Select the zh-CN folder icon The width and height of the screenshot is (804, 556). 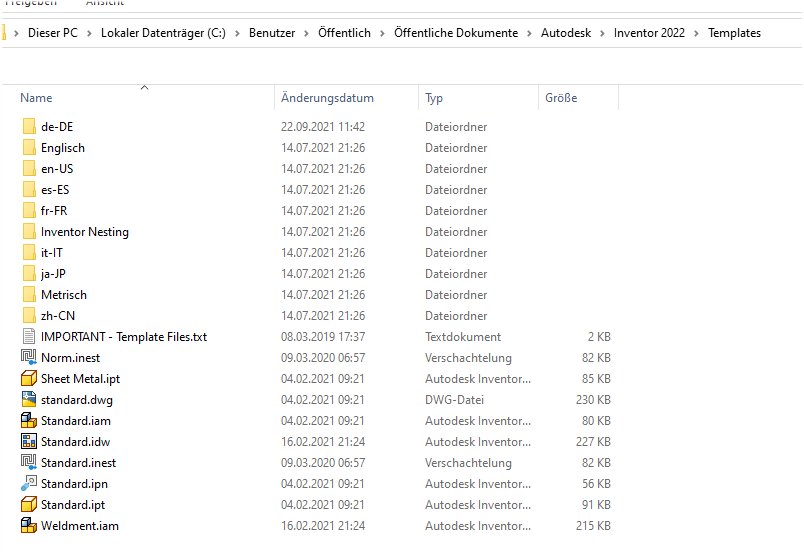point(29,315)
